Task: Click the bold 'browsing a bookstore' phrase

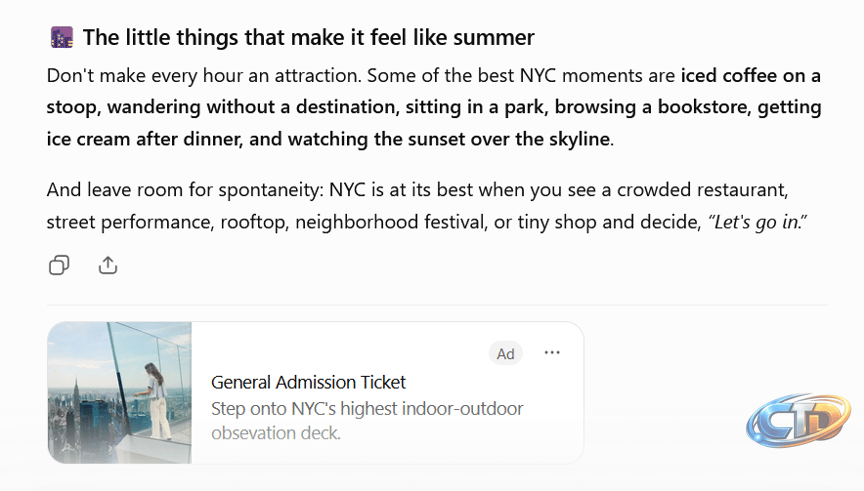Action: tap(652, 107)
